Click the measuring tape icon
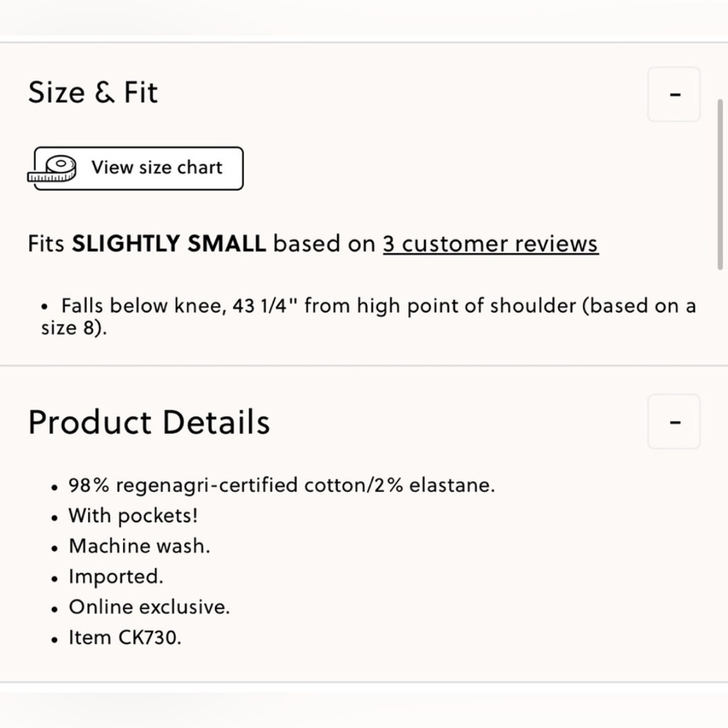This screenshot has height=728, width=728. coord(52,168)
